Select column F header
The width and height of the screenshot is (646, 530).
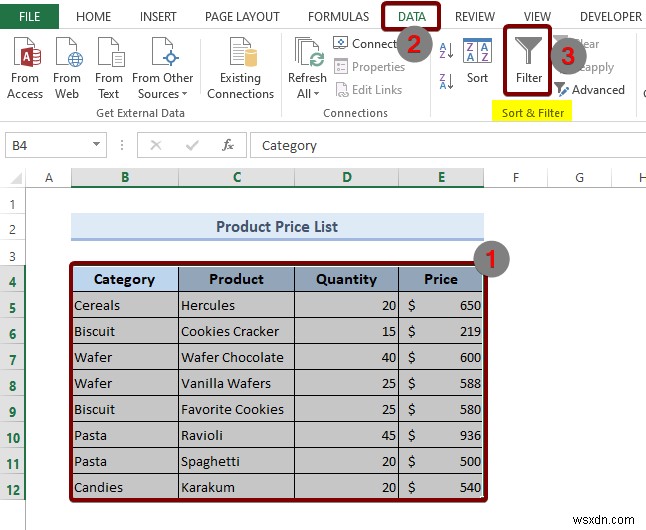pyautogui.click(x=516, y=178)
